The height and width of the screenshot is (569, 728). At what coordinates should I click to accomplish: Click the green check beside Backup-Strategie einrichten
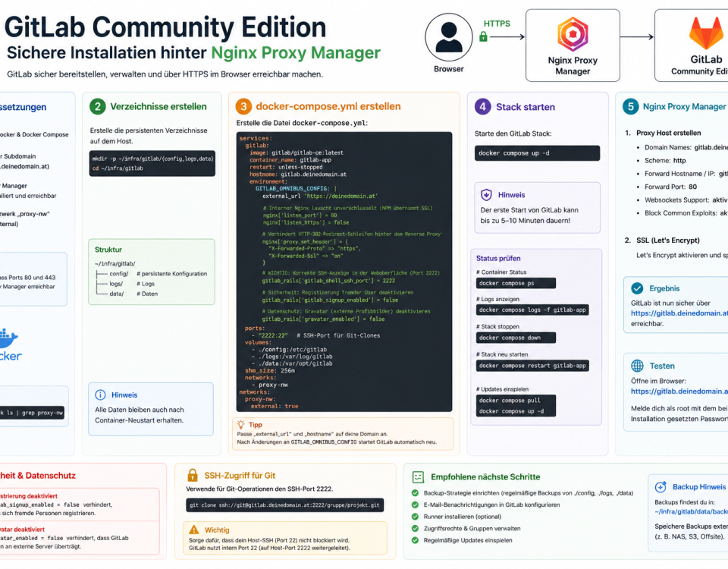[x=415, y=493]
